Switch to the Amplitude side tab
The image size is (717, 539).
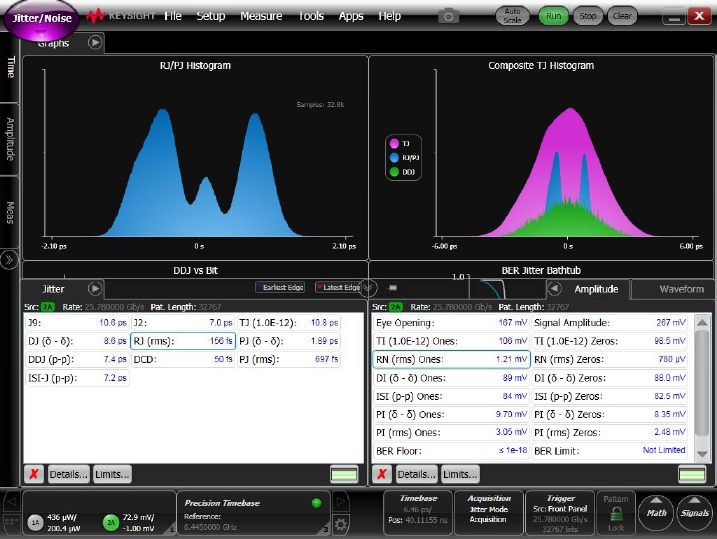(10, 139)
